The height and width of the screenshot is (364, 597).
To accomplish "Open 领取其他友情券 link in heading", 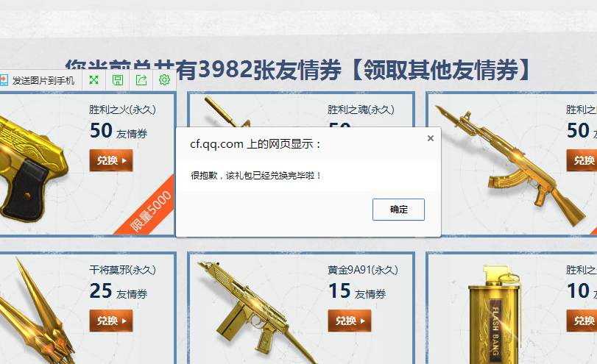I will pyautogui.click(x=441, y=70).
